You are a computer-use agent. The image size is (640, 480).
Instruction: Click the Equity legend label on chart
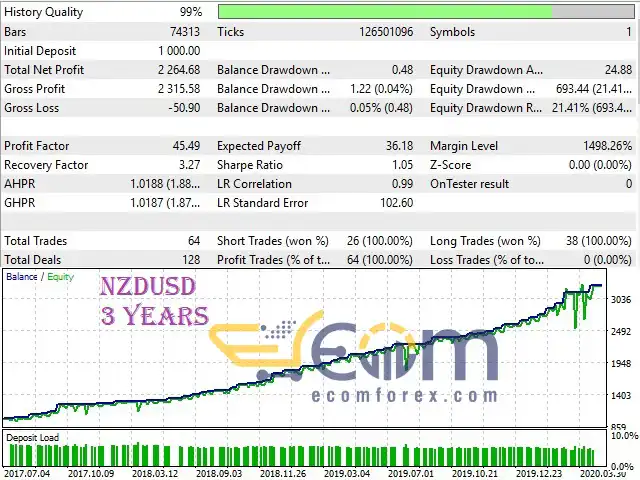[x=60, y=277]
